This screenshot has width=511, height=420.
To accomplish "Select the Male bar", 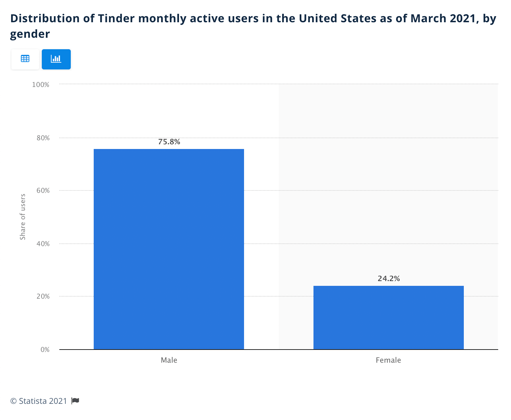I will pos(169,249).
